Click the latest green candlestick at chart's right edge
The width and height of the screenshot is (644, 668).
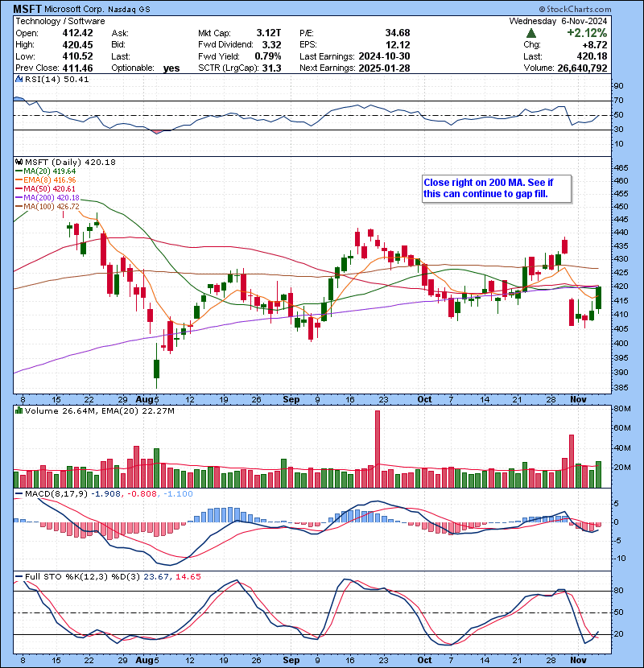click(598, 298)
